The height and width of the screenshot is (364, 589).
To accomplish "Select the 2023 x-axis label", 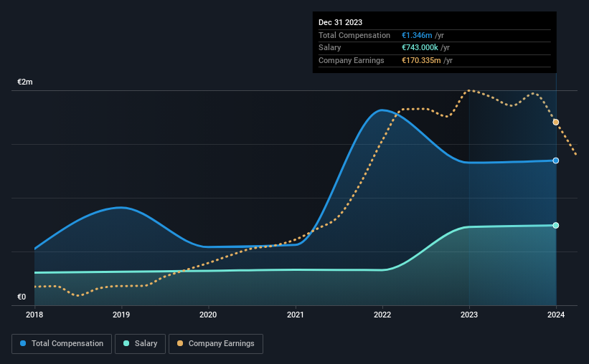I will pos(469,315).
